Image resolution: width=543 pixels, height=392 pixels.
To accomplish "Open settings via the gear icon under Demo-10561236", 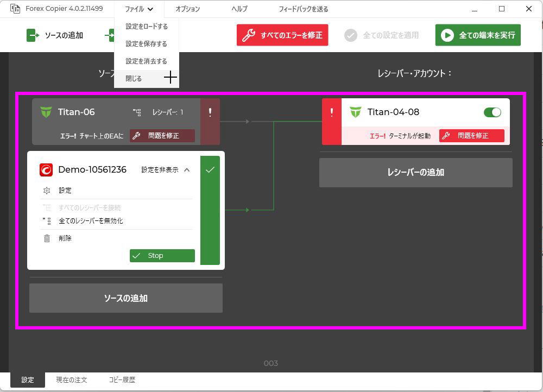I will (47, 190).
